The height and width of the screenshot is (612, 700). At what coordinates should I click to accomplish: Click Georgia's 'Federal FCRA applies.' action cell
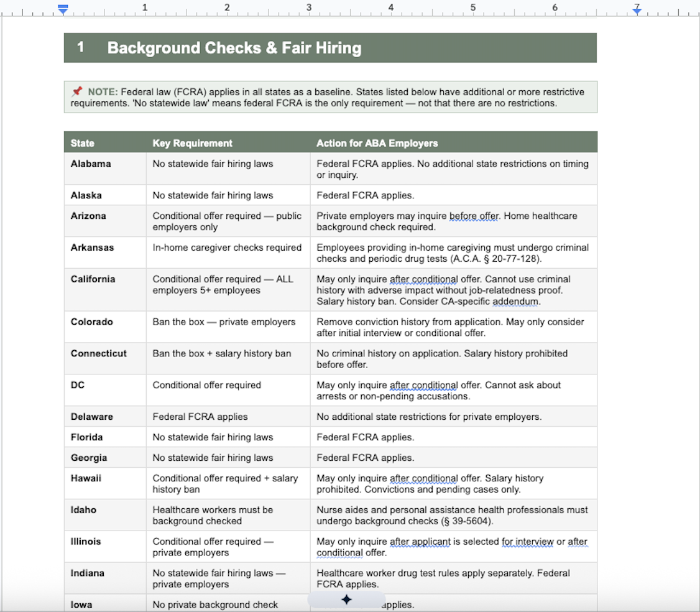pyautogui.click(x=454, y=457)
